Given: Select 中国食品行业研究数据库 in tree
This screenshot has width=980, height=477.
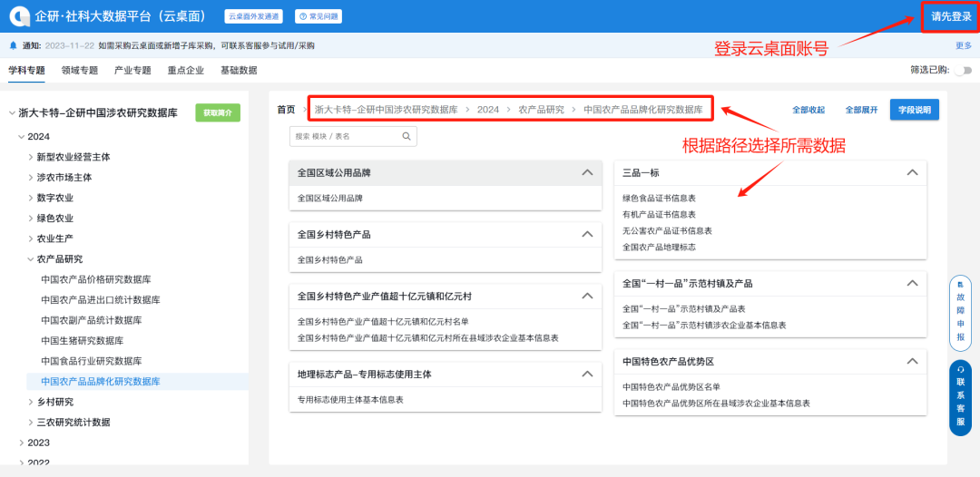Looking at the screenshot, I should tap(92, 361).
